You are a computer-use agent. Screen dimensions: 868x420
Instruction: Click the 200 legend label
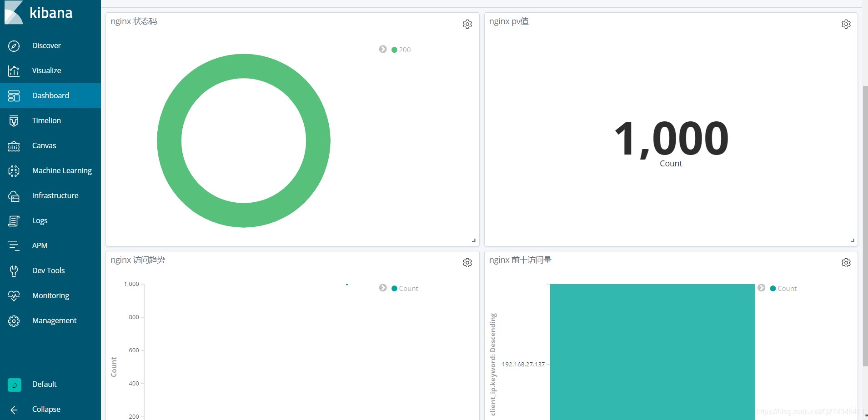point(405,50)
